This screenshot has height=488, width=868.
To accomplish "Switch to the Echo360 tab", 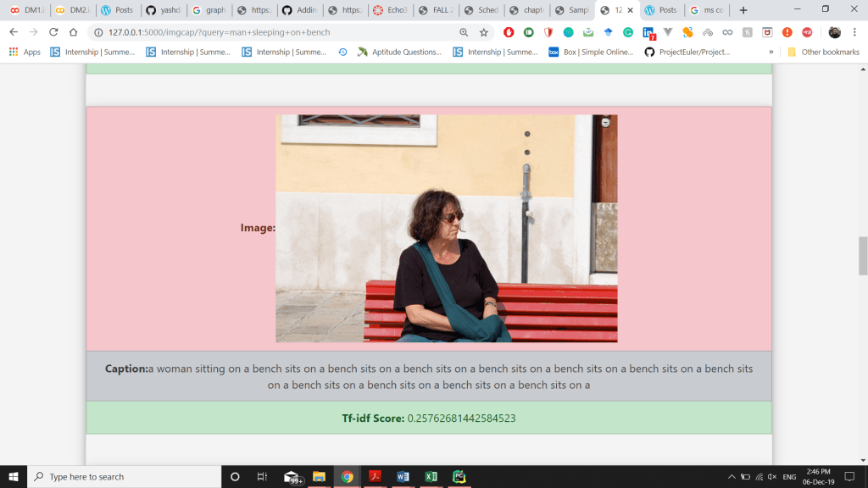I will tap(391, 10).
